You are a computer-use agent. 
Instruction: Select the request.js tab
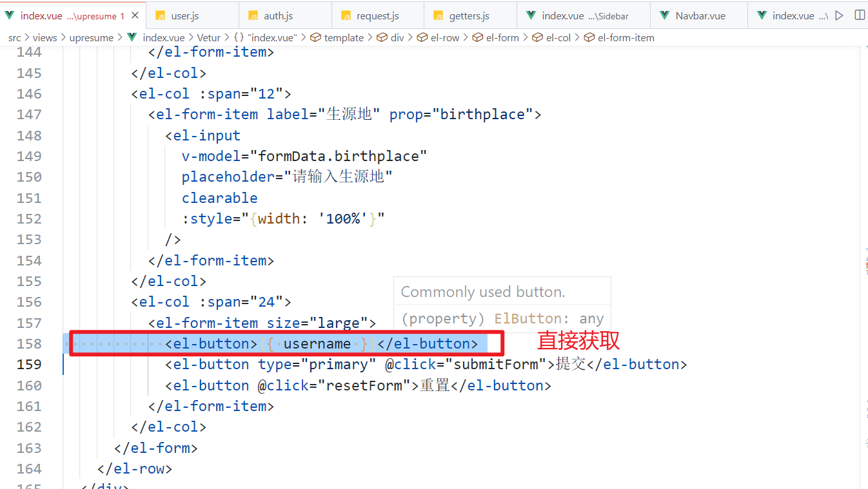point(377,15)
